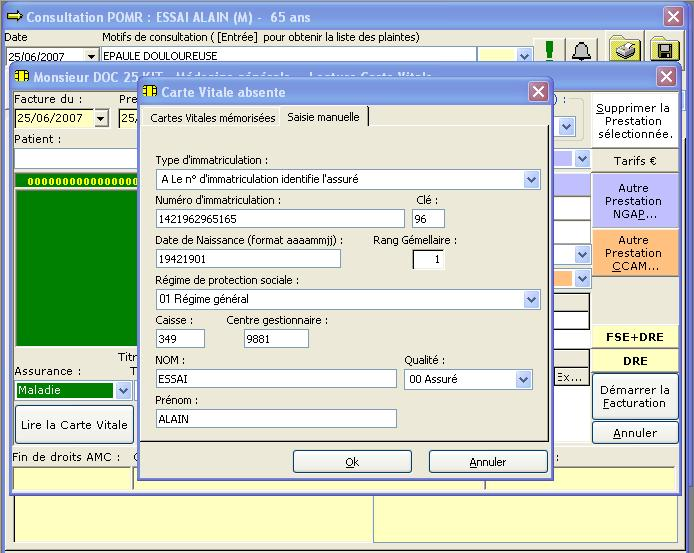Click the yellow arrow Consultation window icon
The width and height of the screenshot is (694, 553).
point(14,17)
